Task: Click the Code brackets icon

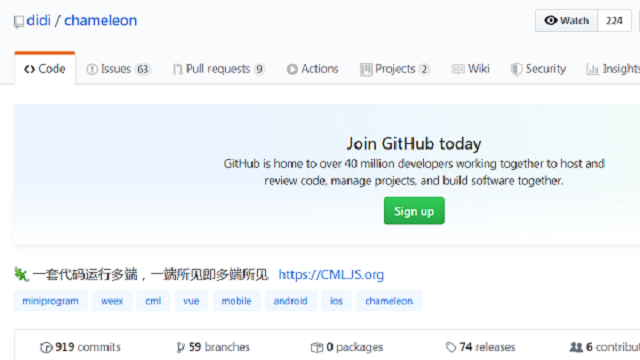Action: click(x=29, y=69)
